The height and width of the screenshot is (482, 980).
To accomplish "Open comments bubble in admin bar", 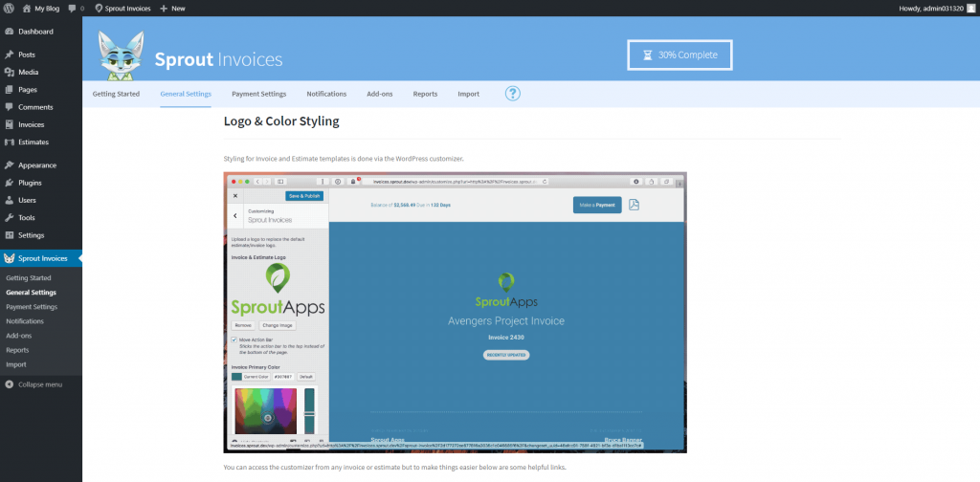I will coord(76,9).
